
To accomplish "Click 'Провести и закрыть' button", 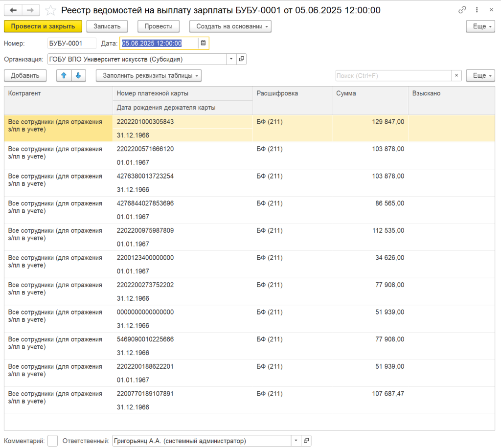I will pyautogui.click(x=43, y=26).
